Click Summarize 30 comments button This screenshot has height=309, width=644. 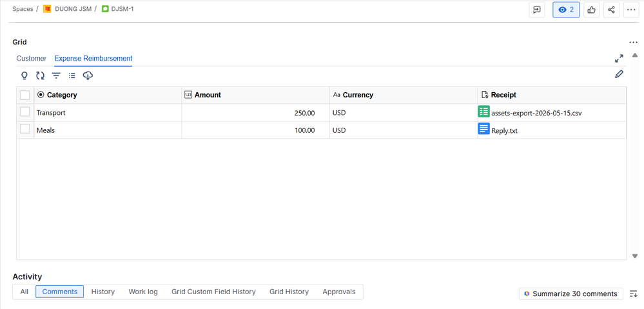(571, 294)
